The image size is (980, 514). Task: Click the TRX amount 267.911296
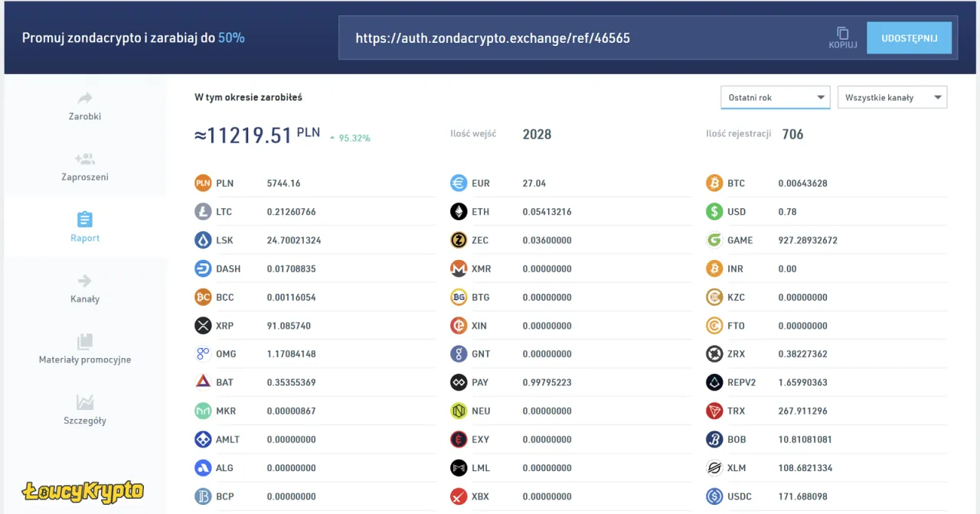802,411
